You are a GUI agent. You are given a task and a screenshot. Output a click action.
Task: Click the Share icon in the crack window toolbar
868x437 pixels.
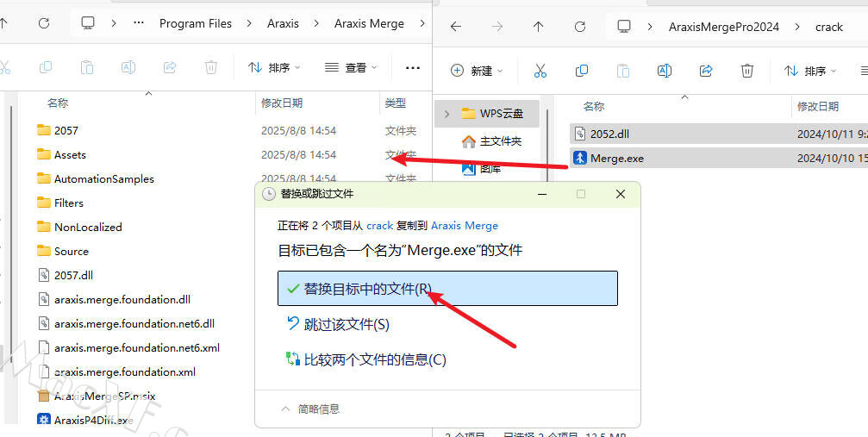[x=706, y=71]
